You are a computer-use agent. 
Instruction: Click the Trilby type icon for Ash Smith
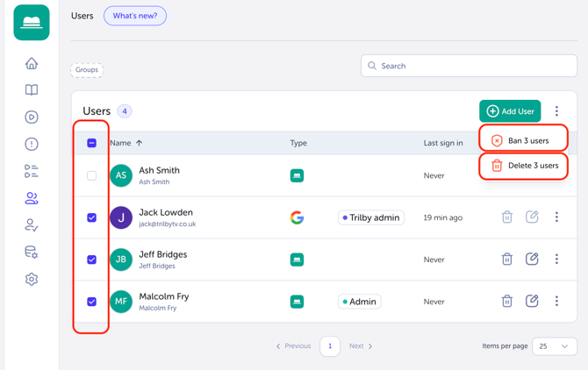pos(297,175)
